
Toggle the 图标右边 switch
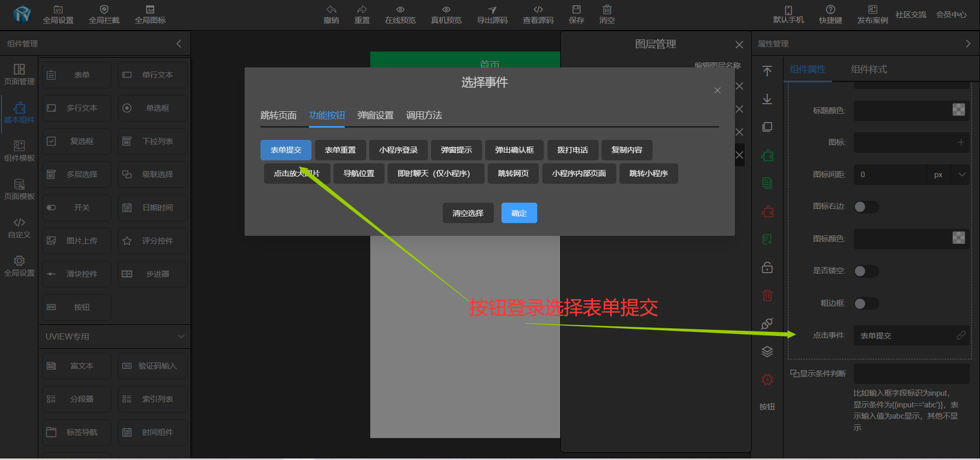click(866, 207)
